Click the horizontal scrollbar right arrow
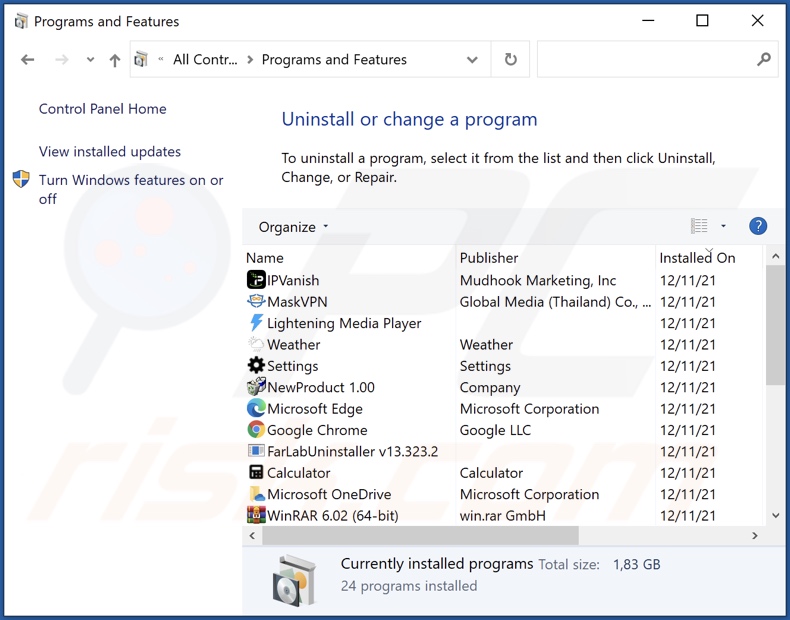Screen dimensions: 790x620 (754, 535)
